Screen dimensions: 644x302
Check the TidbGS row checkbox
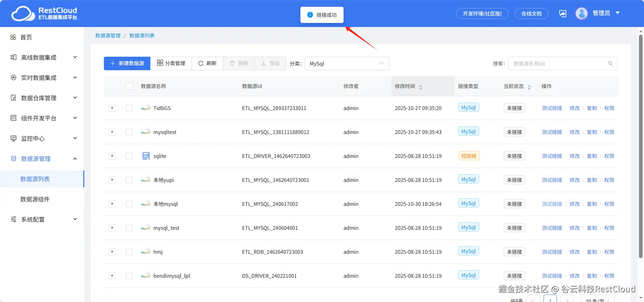click(129, 108)
